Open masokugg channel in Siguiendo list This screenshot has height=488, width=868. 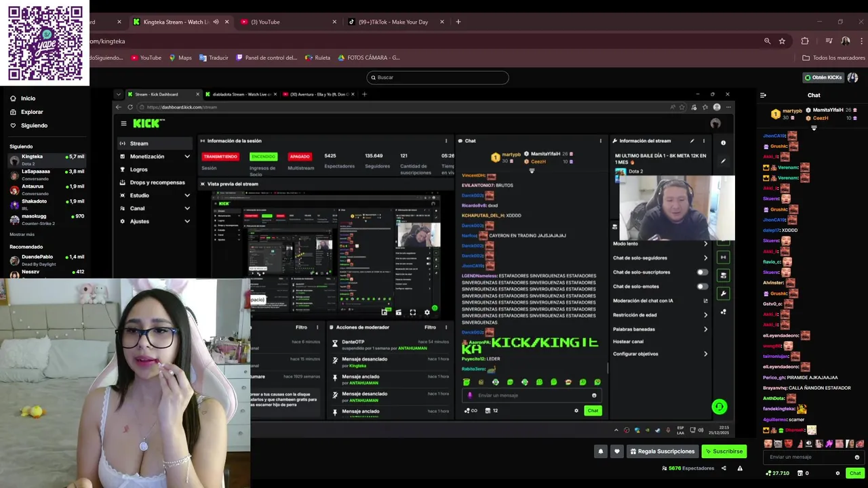46,220
